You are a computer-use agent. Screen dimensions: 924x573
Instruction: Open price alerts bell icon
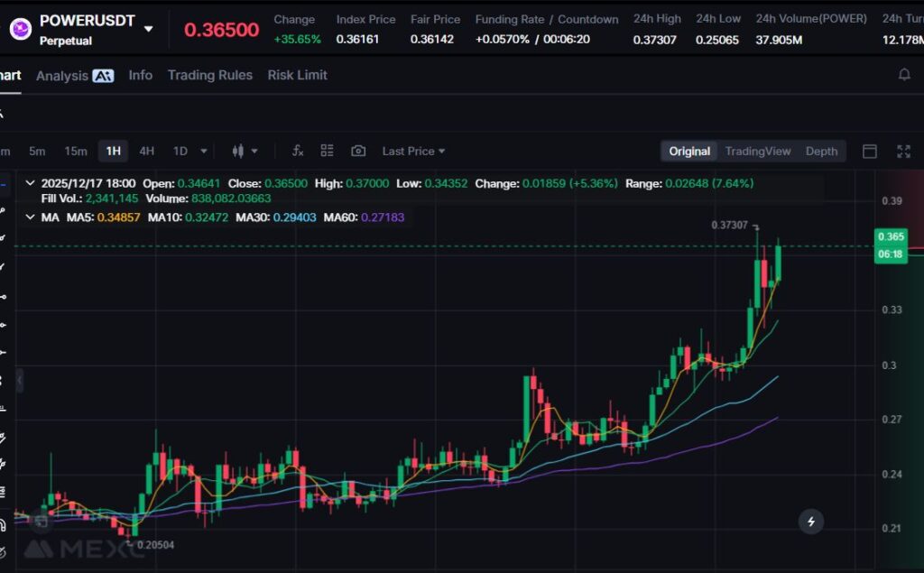coord(904,75)
